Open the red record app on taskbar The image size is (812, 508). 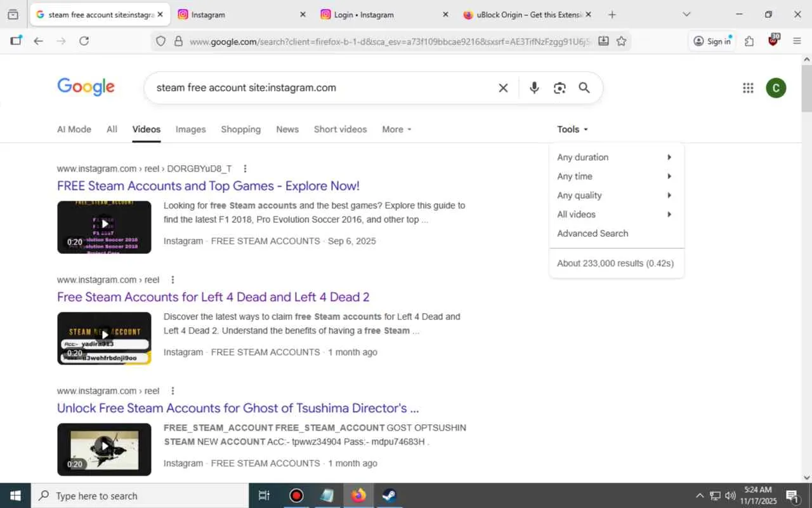click(x=296, y=496)
